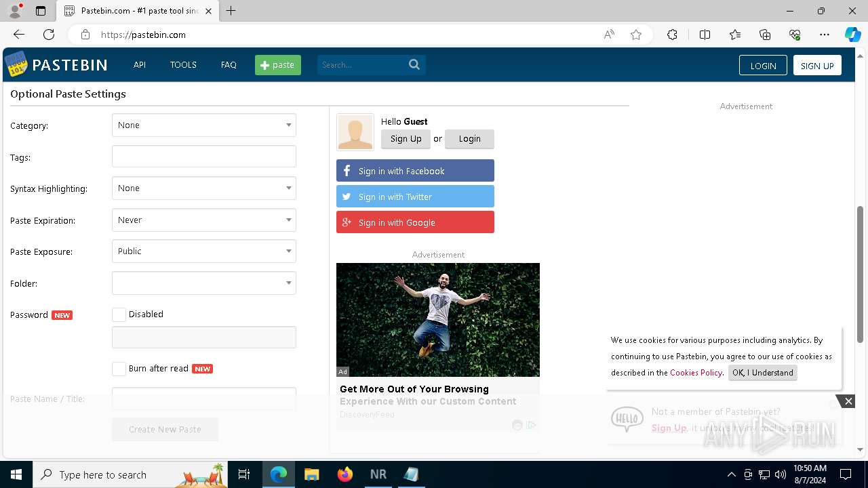Open Task View on the taskbar

tap(244, 474)
